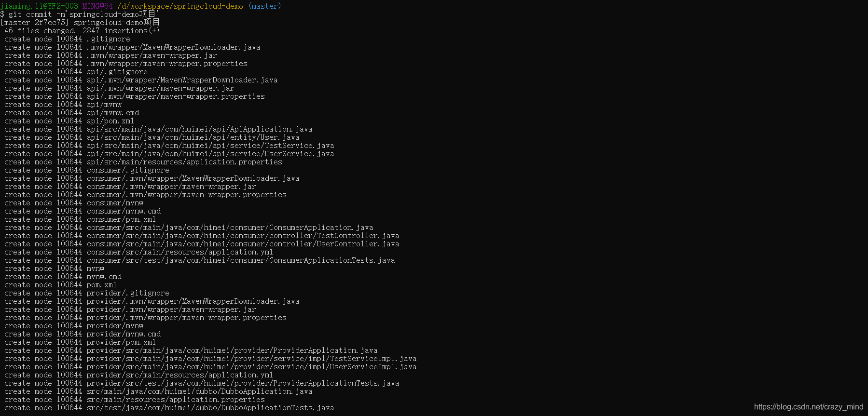Click the consumer UserController.java line

202,244
